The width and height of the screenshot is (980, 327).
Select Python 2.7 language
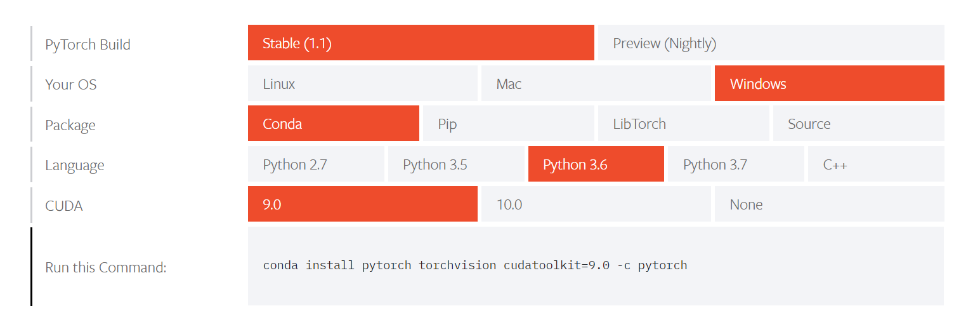(x=316, y=164)
